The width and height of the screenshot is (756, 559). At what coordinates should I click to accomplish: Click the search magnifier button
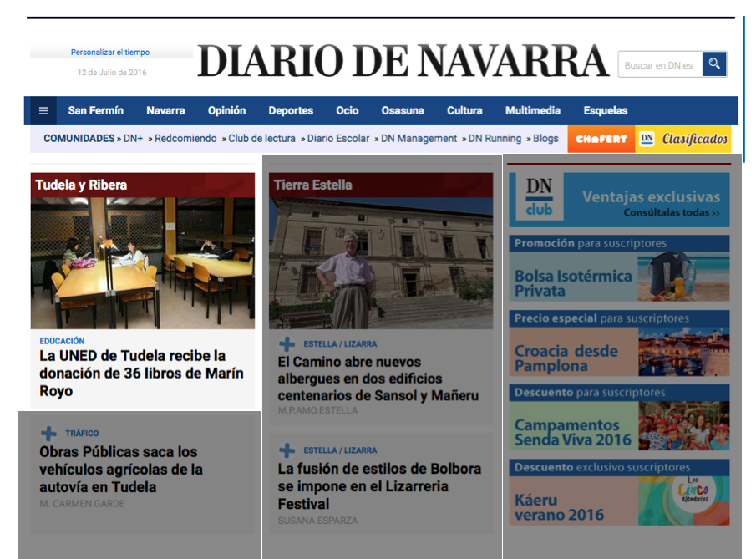coord(714,64)
